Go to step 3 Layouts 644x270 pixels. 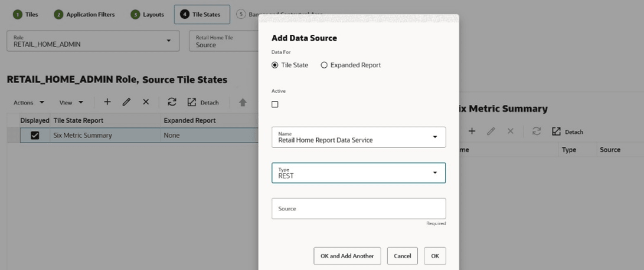(x=148, y=14)
